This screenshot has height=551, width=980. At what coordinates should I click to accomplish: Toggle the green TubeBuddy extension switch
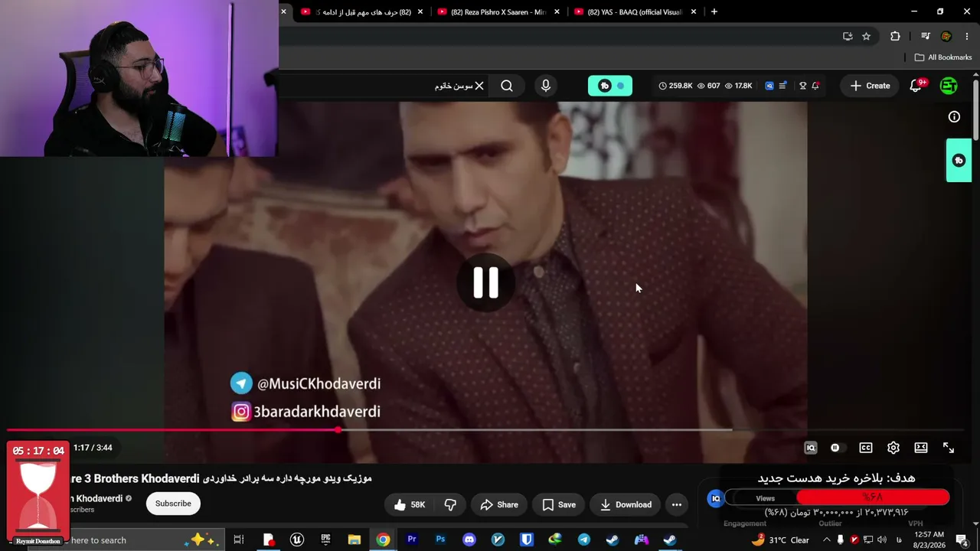pos(610,86)
